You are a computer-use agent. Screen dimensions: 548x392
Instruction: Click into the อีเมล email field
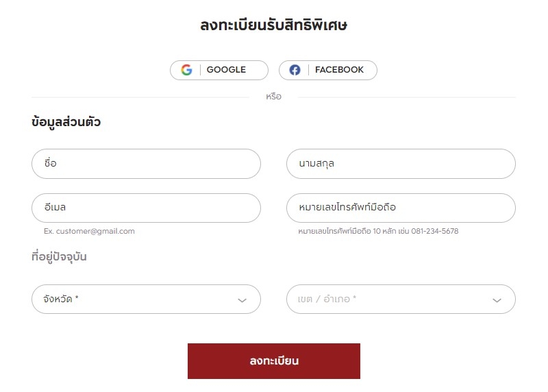146,208
